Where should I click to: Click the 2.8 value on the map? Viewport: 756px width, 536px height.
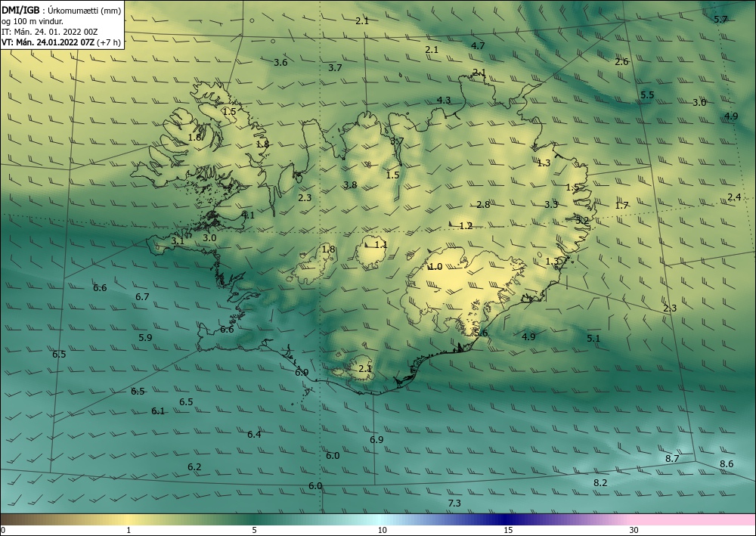484,205
